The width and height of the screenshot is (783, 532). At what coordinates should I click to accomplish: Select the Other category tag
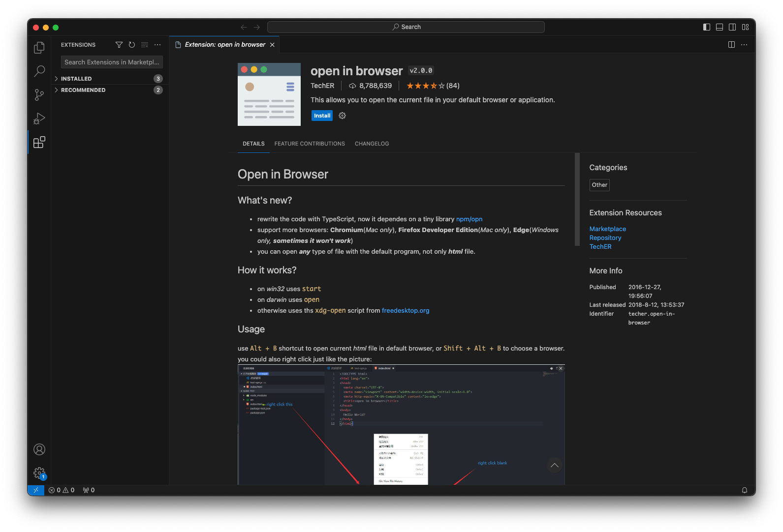click(x=599, y=185)
